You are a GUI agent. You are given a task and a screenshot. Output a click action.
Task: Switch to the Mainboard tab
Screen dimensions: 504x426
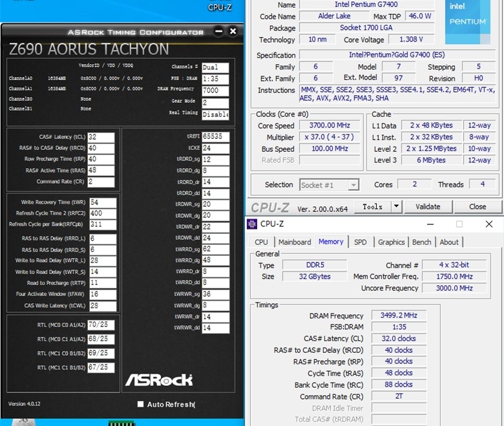[x=295, y=242]
